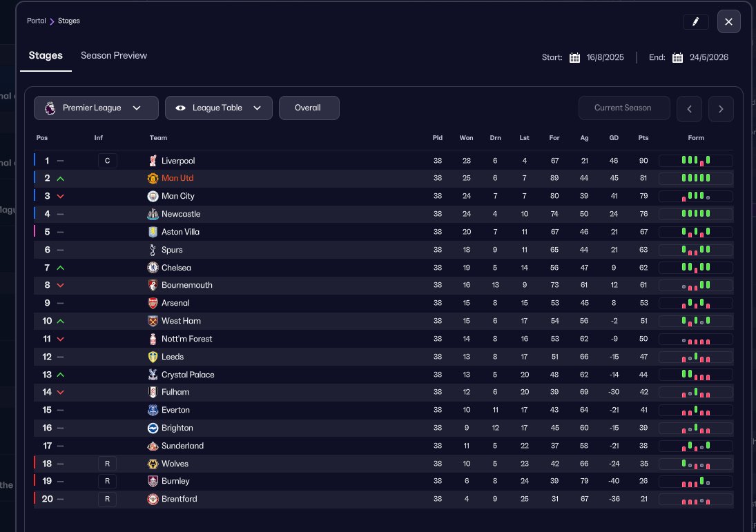The width and height of the screenshot is (756, 532).
Task: Click the Current Season button
Action: point(623,108)
